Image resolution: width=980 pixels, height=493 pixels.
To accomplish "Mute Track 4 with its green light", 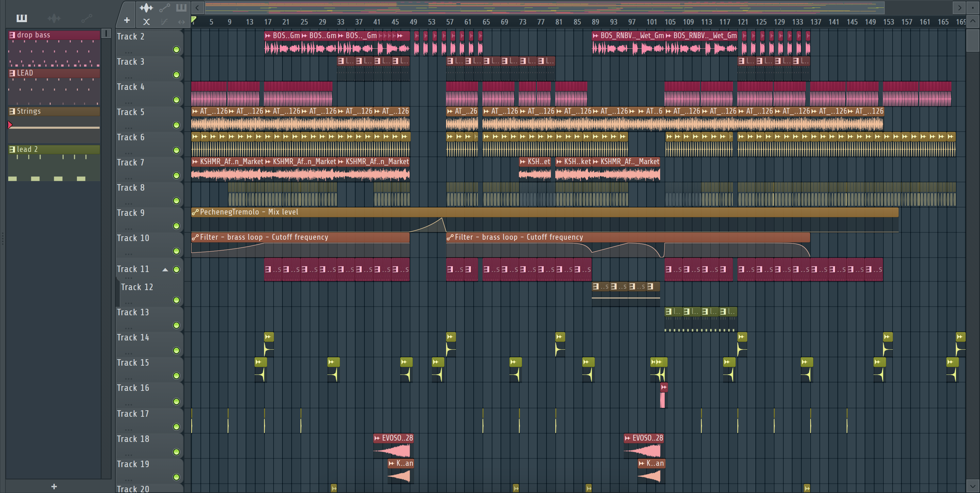I will [176, 100].
